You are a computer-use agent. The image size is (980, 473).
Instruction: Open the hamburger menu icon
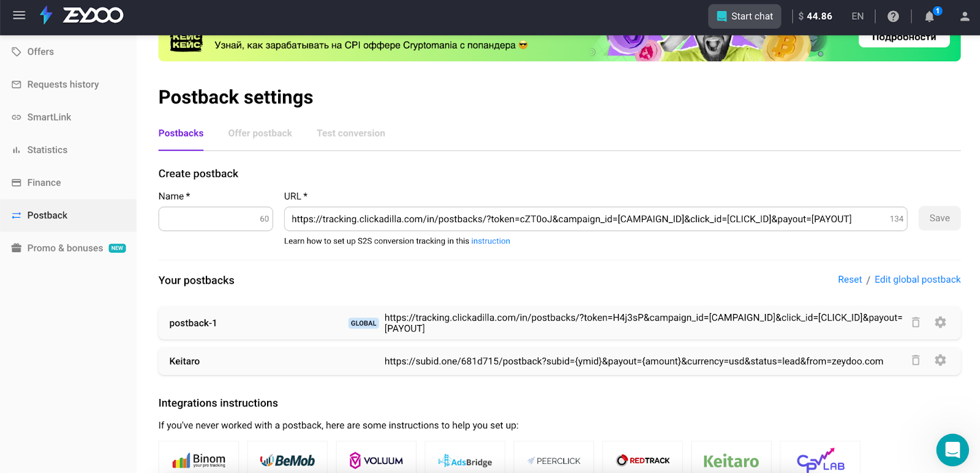(x=19, y=15)
